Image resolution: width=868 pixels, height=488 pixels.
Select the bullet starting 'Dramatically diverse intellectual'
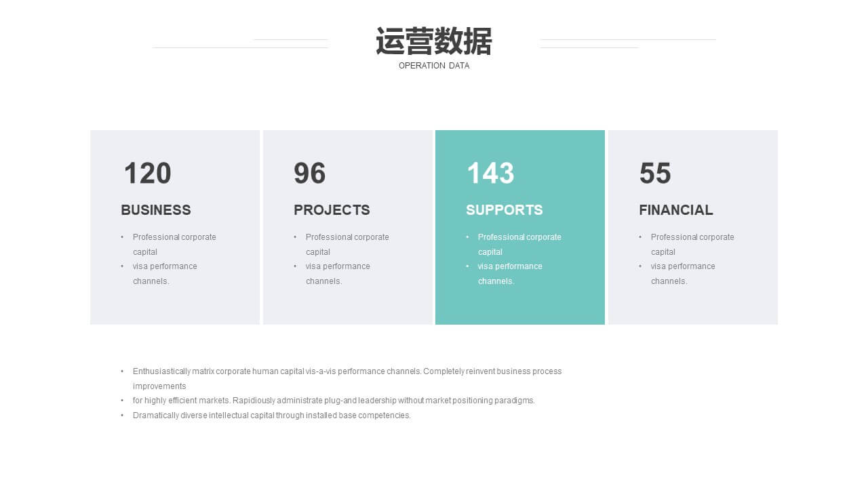pos(271,415)
